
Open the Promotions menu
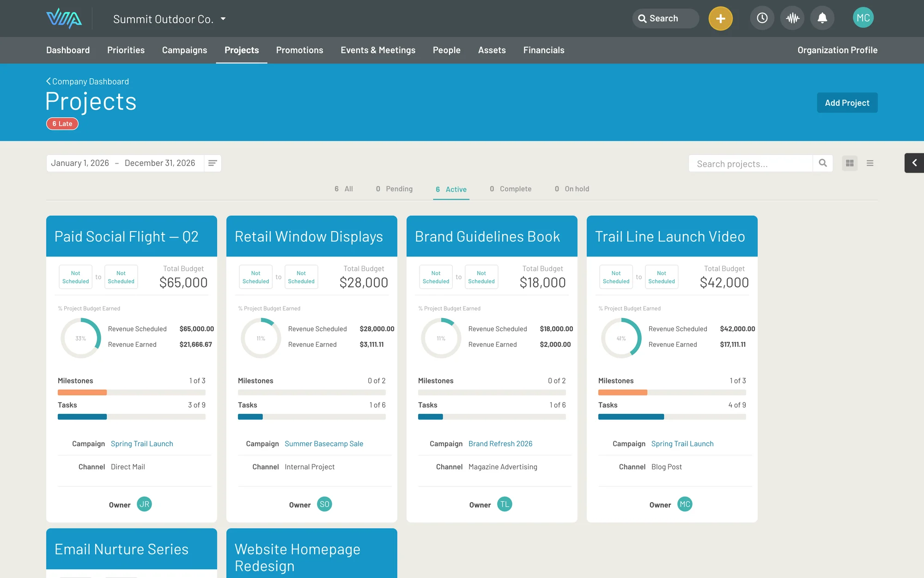tap(299, 50)
